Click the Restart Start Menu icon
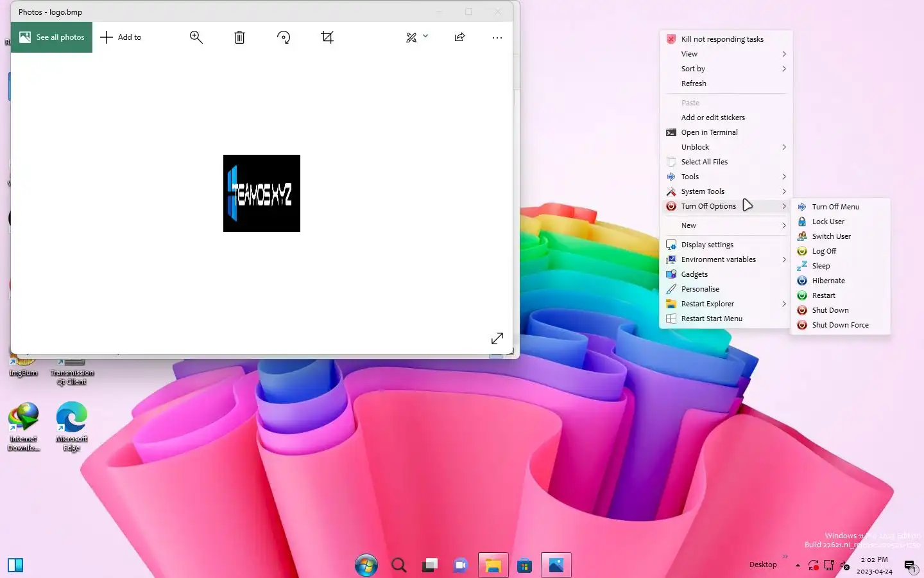 pyautogui.click(x=671, y=319)
